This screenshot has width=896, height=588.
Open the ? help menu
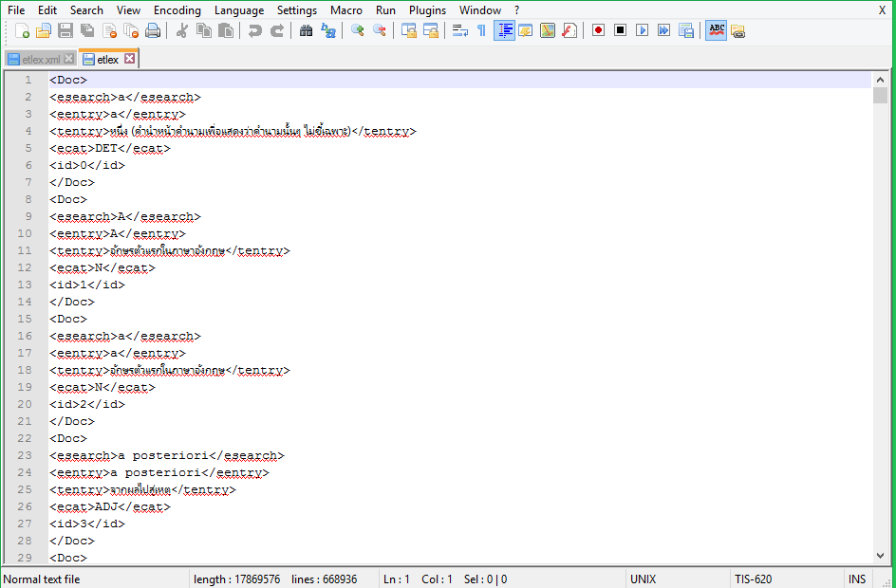pos(516,10)
